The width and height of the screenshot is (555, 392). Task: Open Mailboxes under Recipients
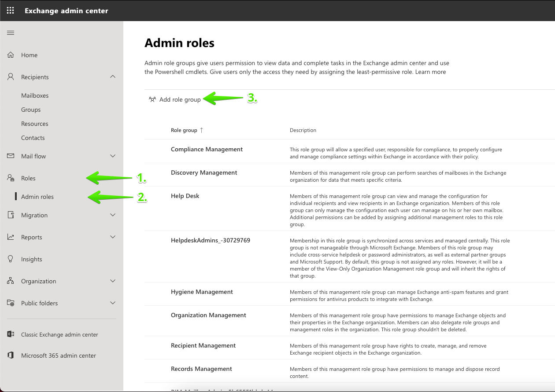tap(35, 95)
